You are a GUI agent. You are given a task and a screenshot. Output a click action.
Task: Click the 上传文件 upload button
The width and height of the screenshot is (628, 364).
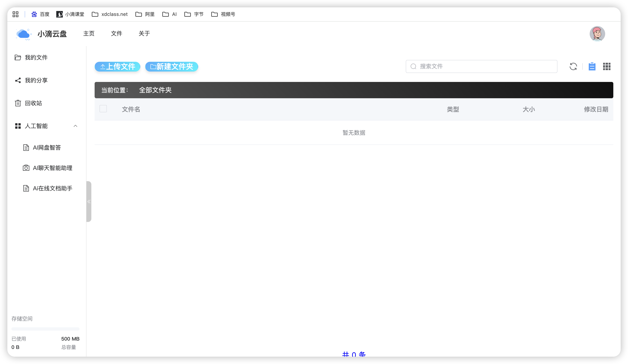pos(117,66)
